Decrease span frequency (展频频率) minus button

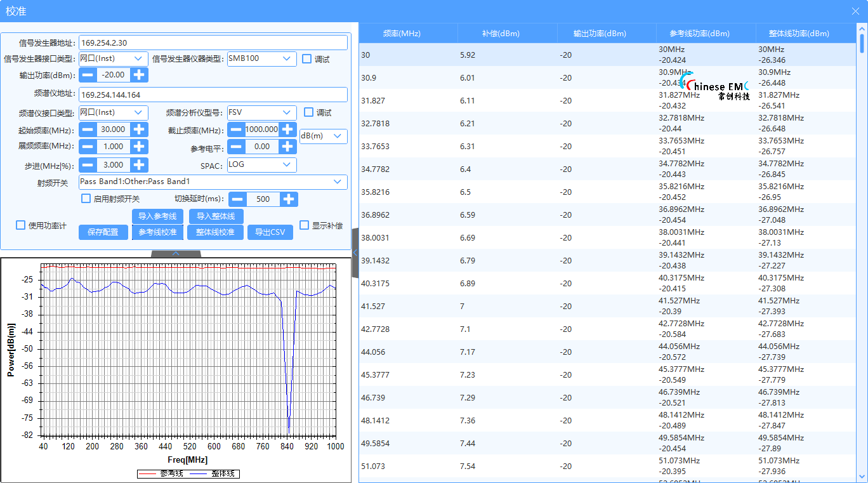tap(88, 146)
